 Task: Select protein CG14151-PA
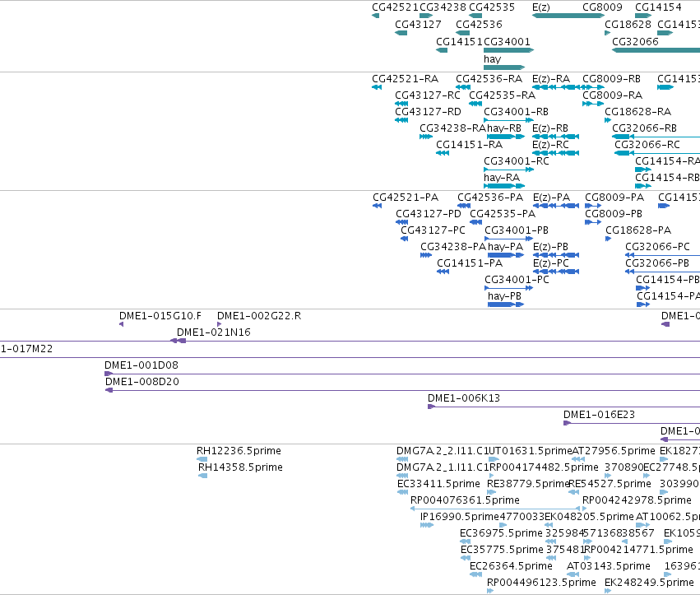click(470, 263)
